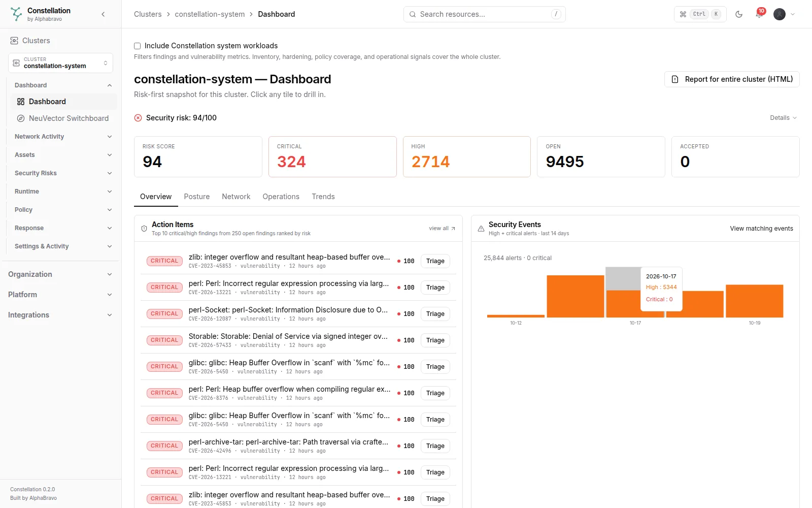Click the Action Items shield icon
The image size is (812, 508).
[x=144, y=229]
